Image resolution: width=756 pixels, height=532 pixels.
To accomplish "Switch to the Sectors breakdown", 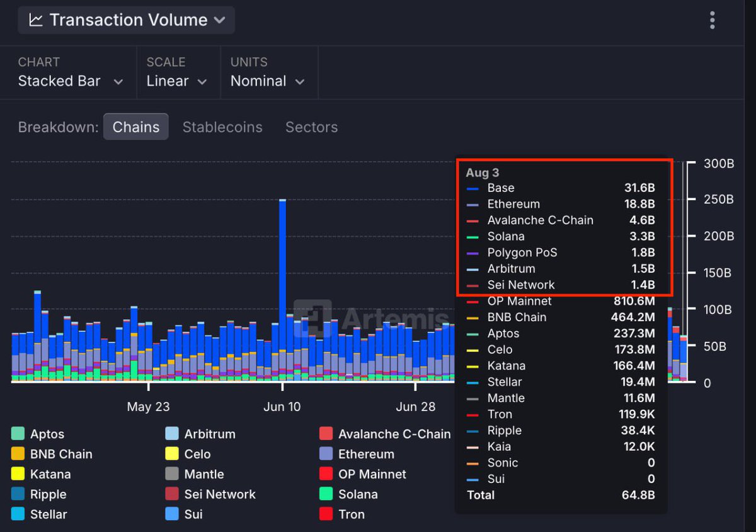I will [x=312, y=127].
